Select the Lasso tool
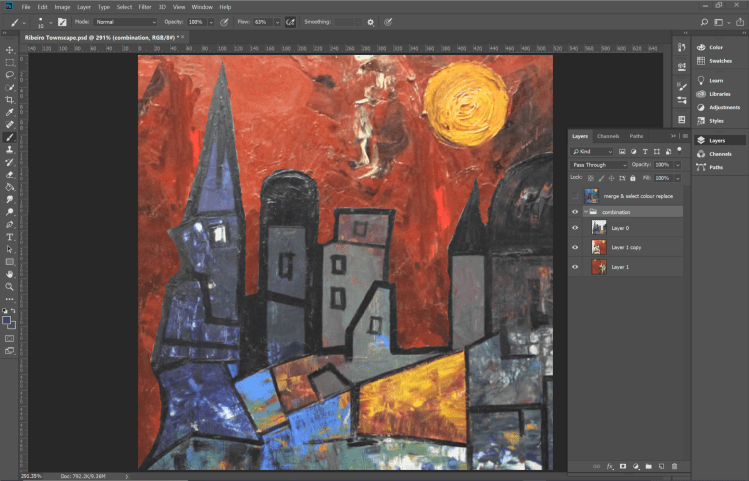This screenshot has width=749, height=481. click(x=10, y=75)
